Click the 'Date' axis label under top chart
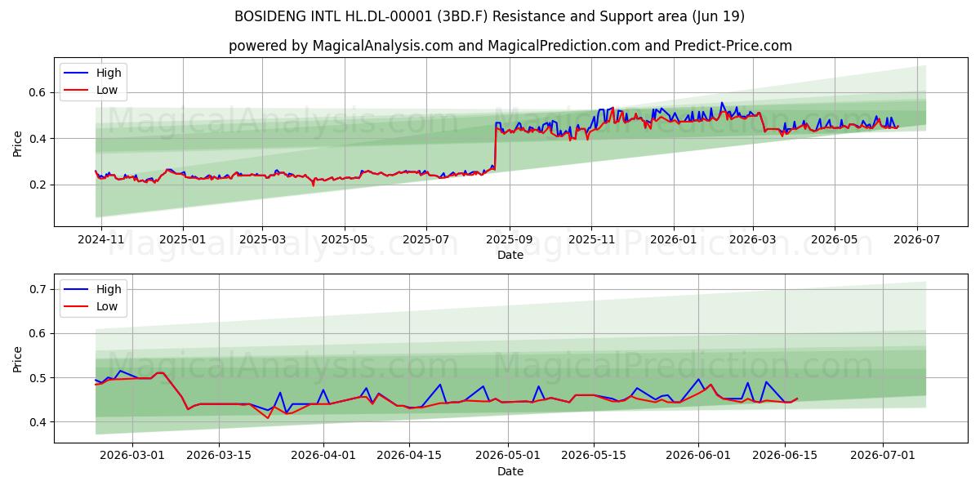The image size is (980, 490). [510, 256]
